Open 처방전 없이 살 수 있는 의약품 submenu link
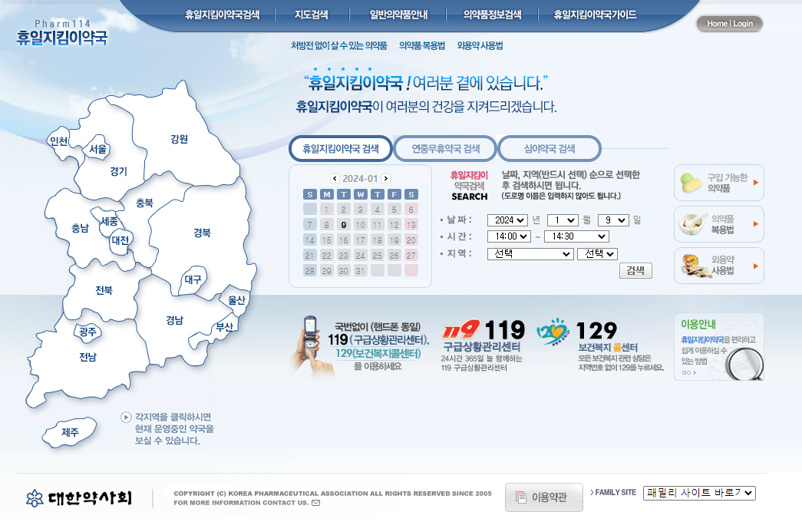Screen dimensions: 802x532 pyautogui.click(x=339, y=45)
